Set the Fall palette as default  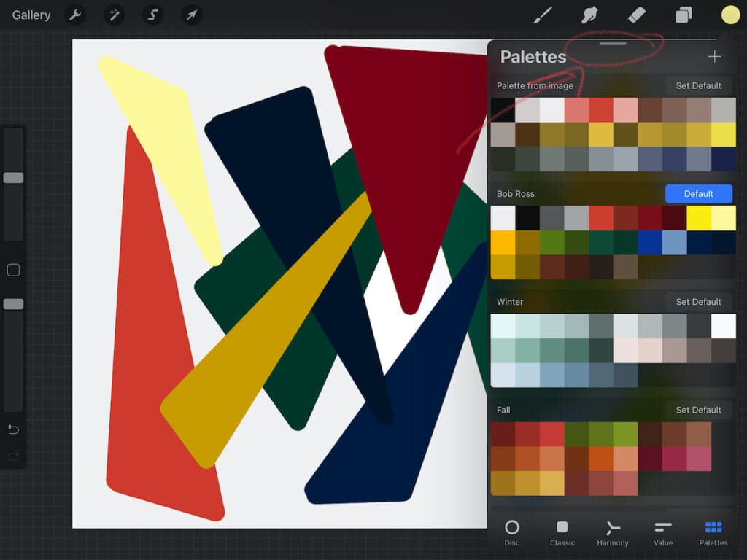click(x=698, y=410)
